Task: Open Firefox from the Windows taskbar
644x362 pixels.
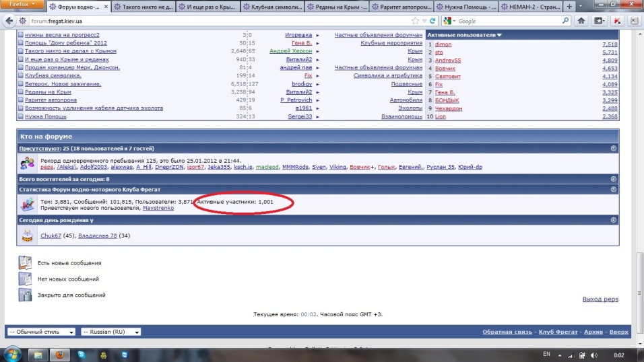Action: click(x=59, y=354)
